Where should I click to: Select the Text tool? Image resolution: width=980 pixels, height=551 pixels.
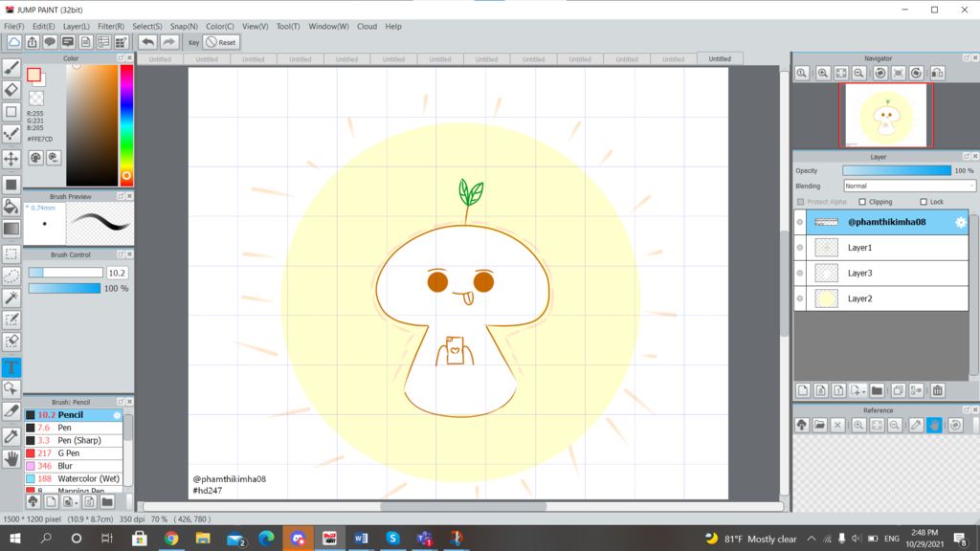pyautogui.click(x=11, y=367)
